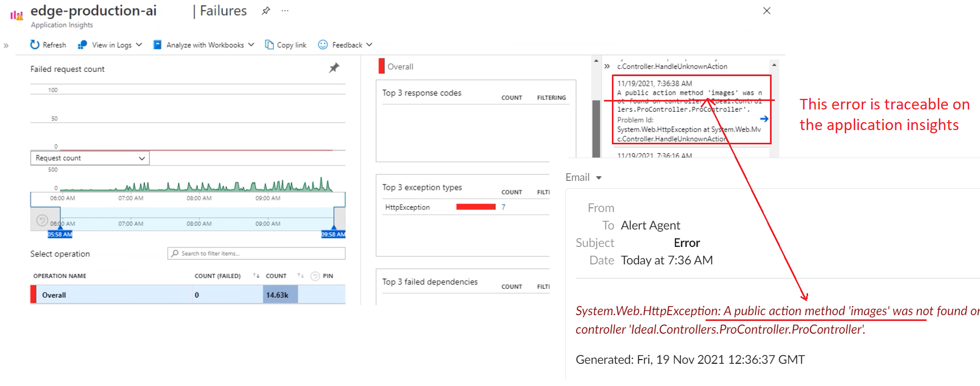Pin the Failed request count chart
The image size is (980, 386).
(334, 68)
